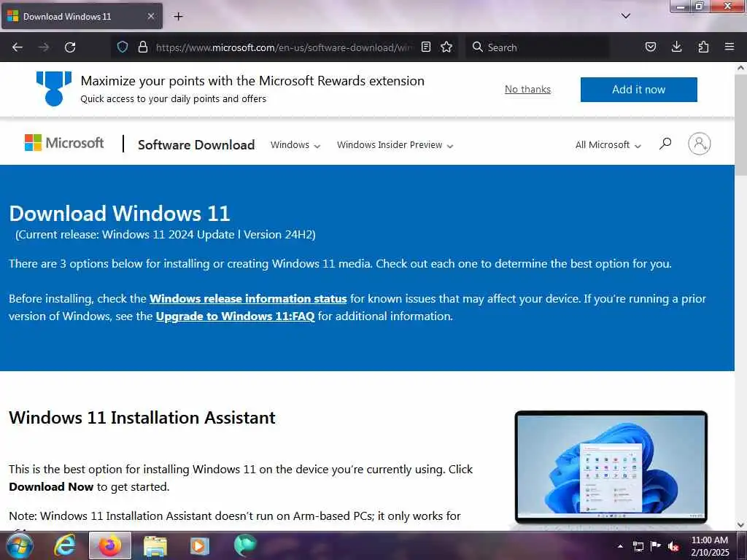Click the account sign-in avatar icon
The image size is (747, 560).
point(699,144)
